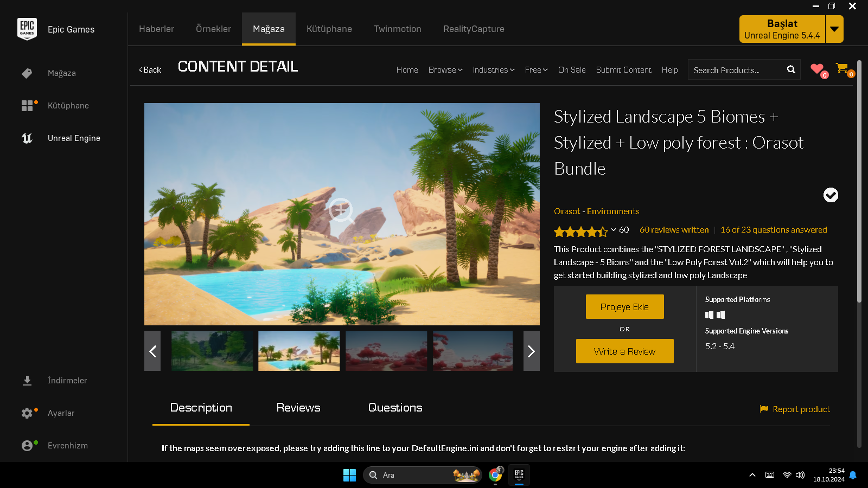Open the volume tray icon
The width and height of the screenshot is (868, 488).
(x=800, y=475)
